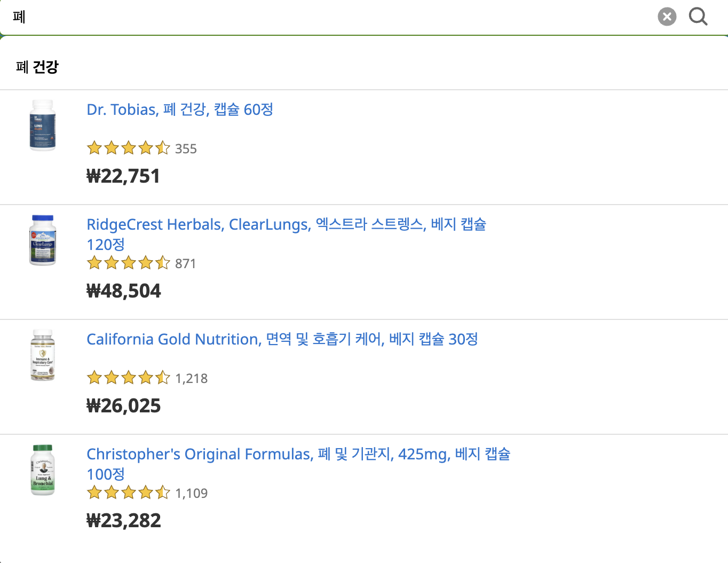Click the 1,218 review count label
This screenshot has height=563, width=728.
point(192,378)
